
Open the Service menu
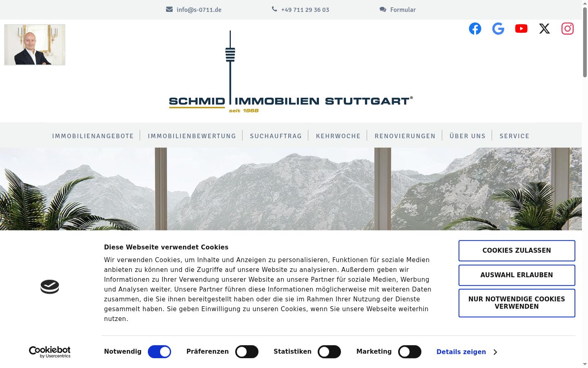[514, 136]
